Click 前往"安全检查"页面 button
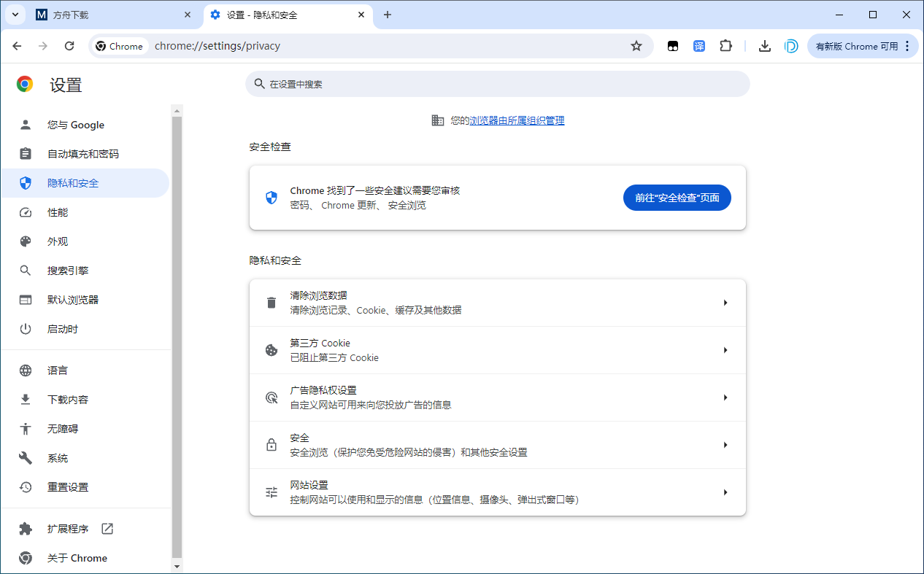Screen dimensions: 924x574 tap(677, 197)
